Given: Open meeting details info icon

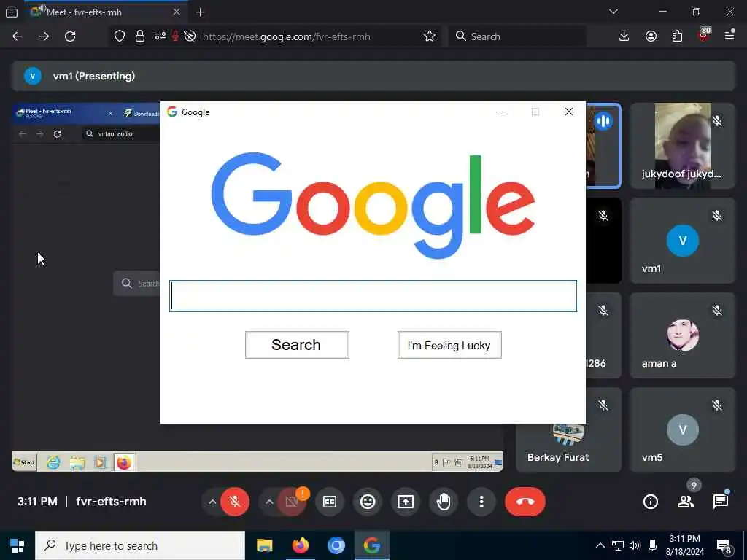Looking at the screenshot, I should pyautogui.click(x=650, y=502).
